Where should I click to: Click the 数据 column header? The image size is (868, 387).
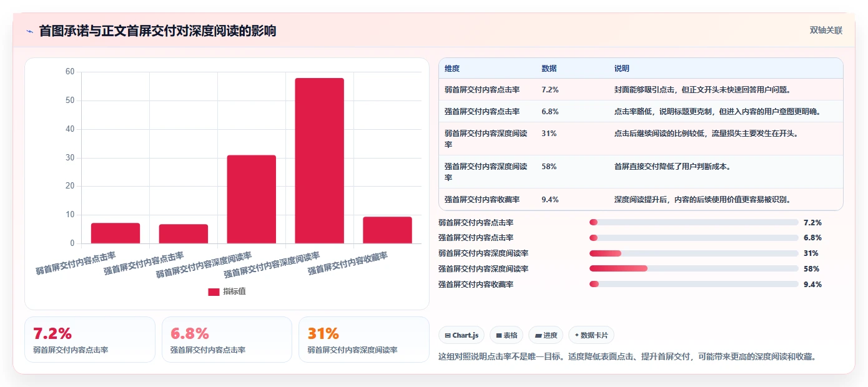(550, 69)
